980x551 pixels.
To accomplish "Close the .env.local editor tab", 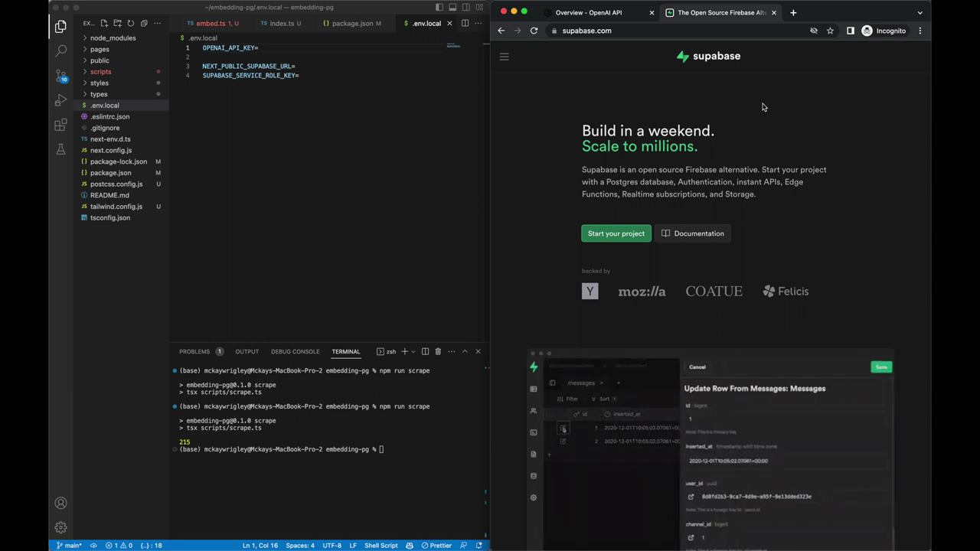I will coord(449,24).
